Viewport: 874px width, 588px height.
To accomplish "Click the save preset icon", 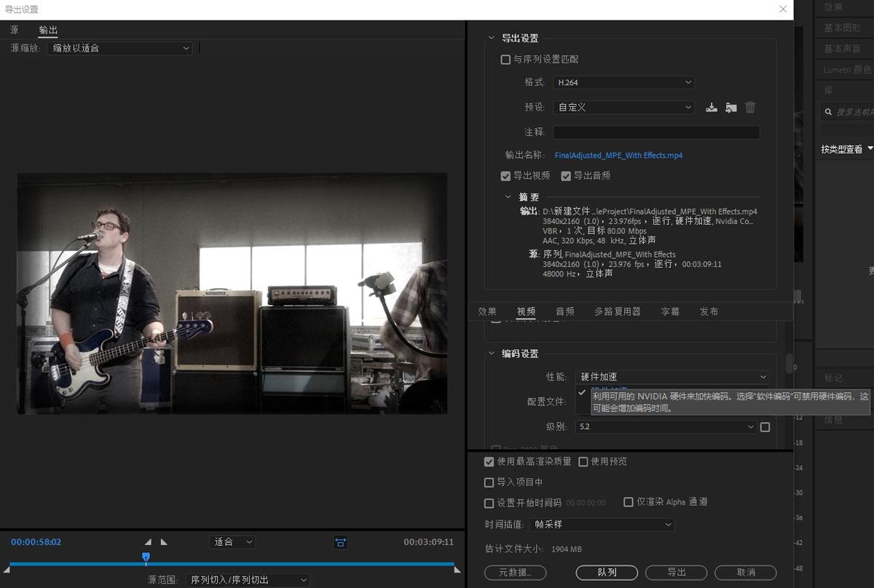I will tap(712, 108).
